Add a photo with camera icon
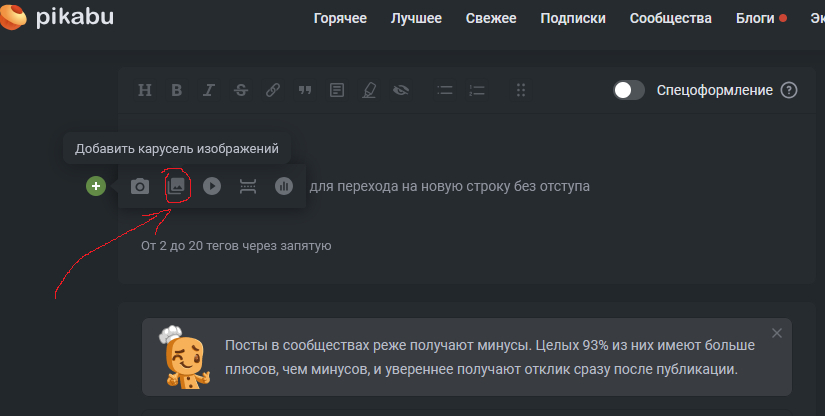 tap(140, 186)
